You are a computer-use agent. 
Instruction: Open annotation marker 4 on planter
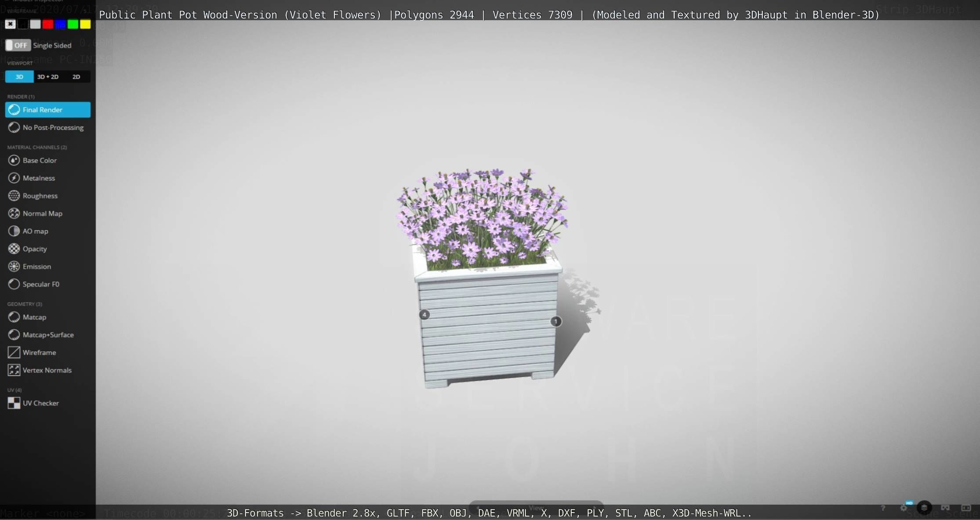pyautogui.click(x=425, y=314)
